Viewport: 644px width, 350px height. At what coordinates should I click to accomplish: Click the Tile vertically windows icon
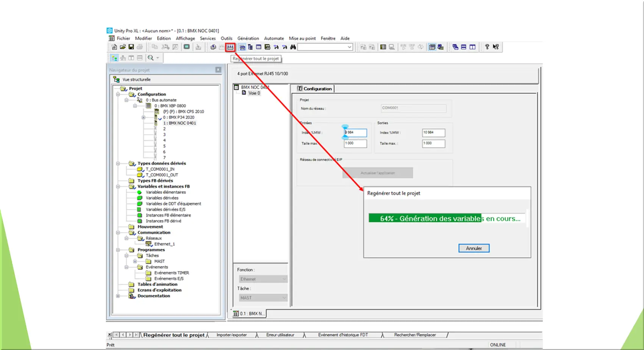(472, 47)
